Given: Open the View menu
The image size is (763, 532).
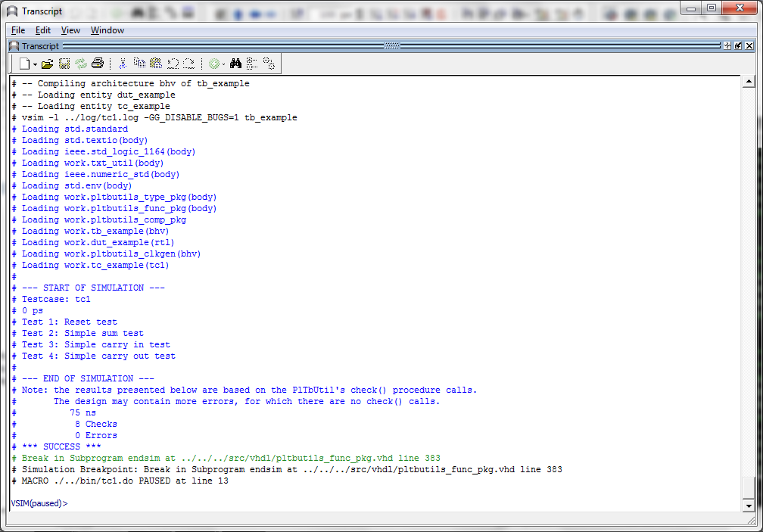Looking at the screenshot, I should click(70, 30).
